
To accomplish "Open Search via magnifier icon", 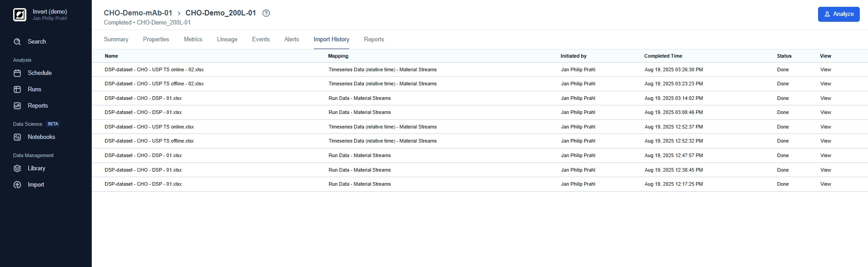I will point(17,42).
